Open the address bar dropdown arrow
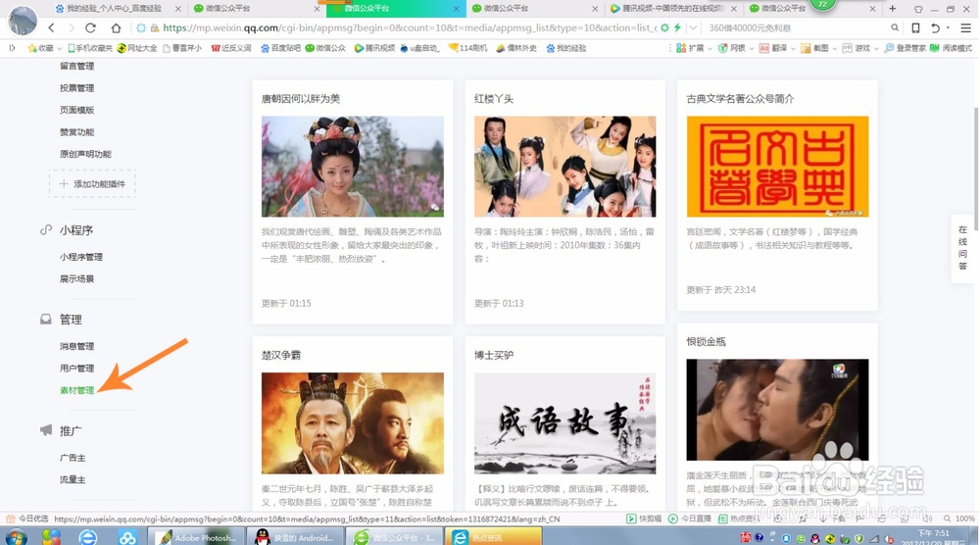The height and width of the screenshot is (545, 980). click(x=693, y=27)
